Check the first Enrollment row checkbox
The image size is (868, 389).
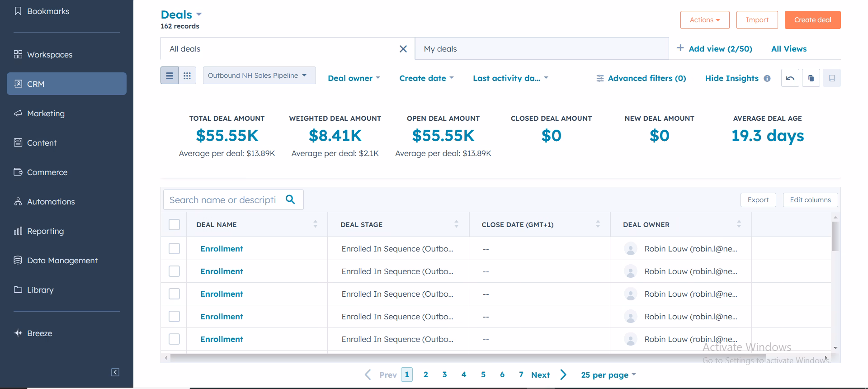[174, 248]
